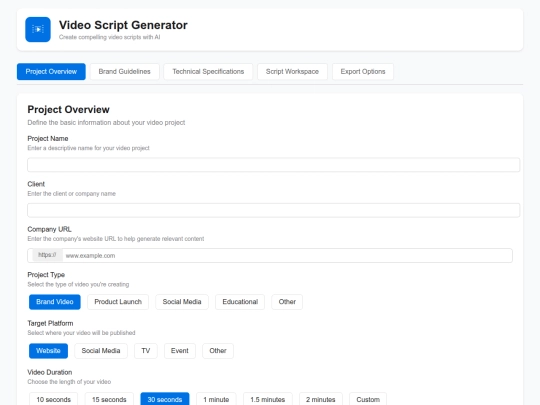Select the 30 seconds duration
540x405 pixels.
(165, 399)
